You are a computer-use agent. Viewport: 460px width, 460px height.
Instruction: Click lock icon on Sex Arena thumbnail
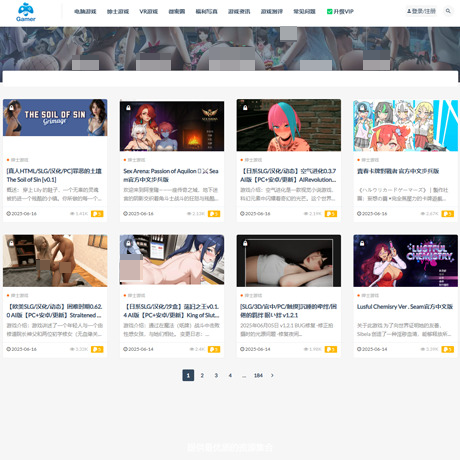pos(128,108)
